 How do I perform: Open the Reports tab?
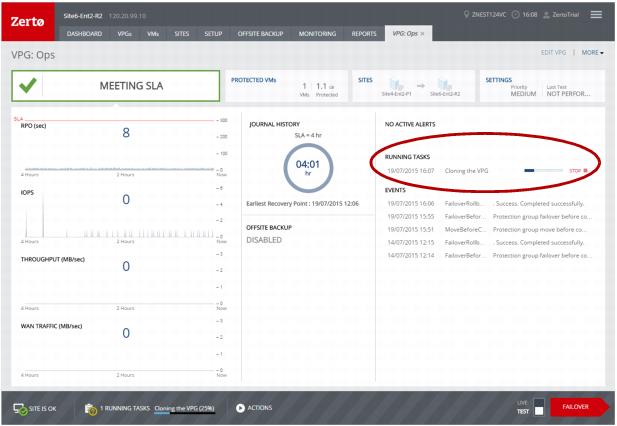tap(364, 34)
